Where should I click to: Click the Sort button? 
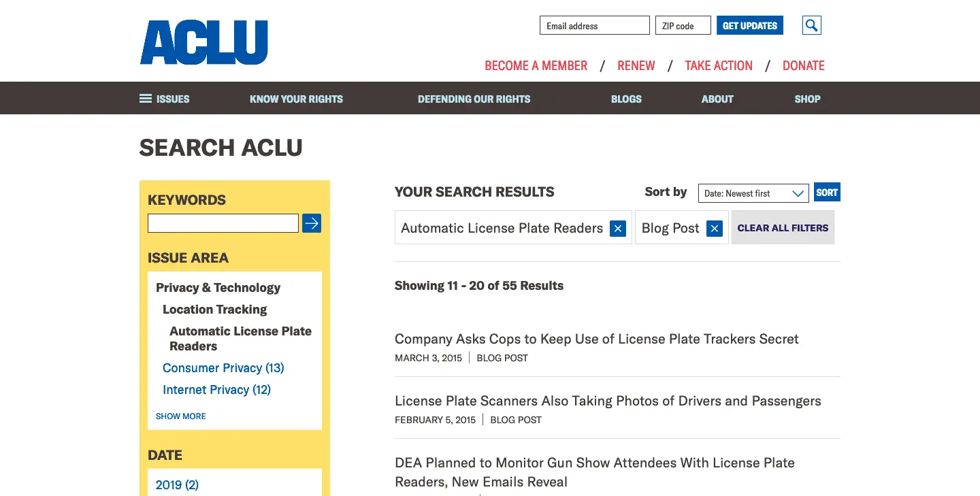tap(827, 193)
